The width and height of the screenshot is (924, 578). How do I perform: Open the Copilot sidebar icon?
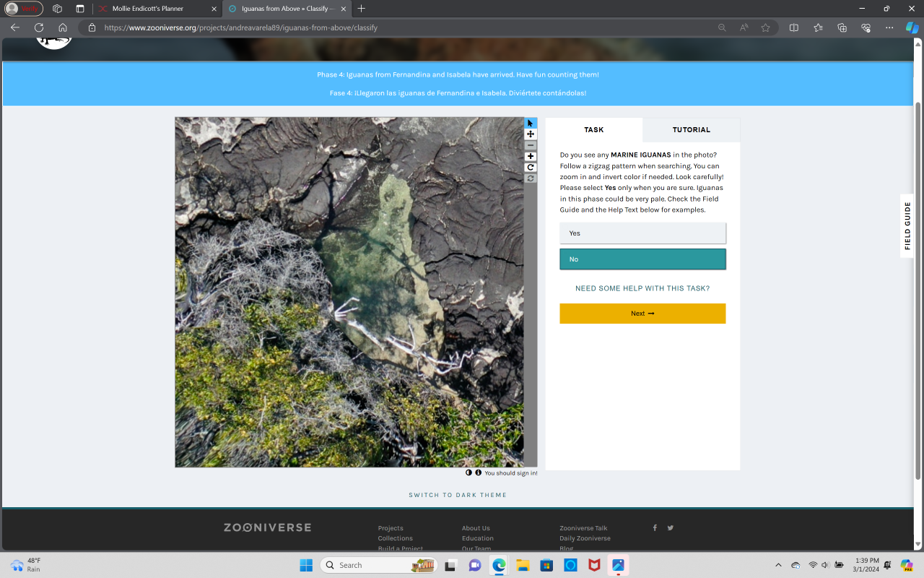pyautogui.click(x=912, y=27)
